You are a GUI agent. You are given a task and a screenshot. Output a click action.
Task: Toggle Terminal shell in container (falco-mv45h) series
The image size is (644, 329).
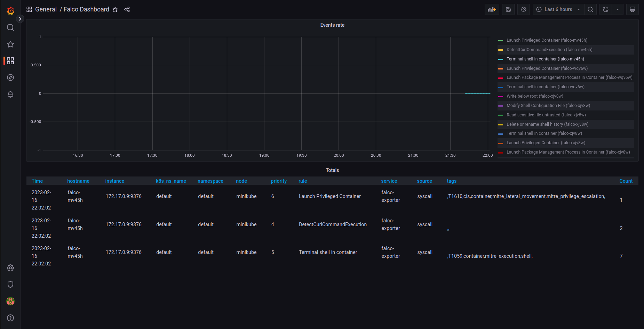coord(545,59)
